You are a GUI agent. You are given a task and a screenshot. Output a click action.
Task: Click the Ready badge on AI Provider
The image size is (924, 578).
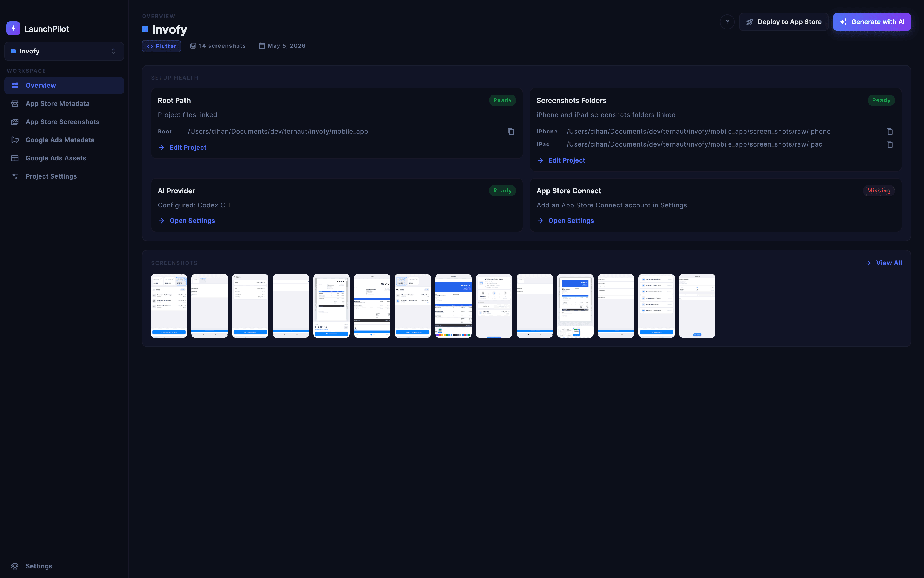502,190
